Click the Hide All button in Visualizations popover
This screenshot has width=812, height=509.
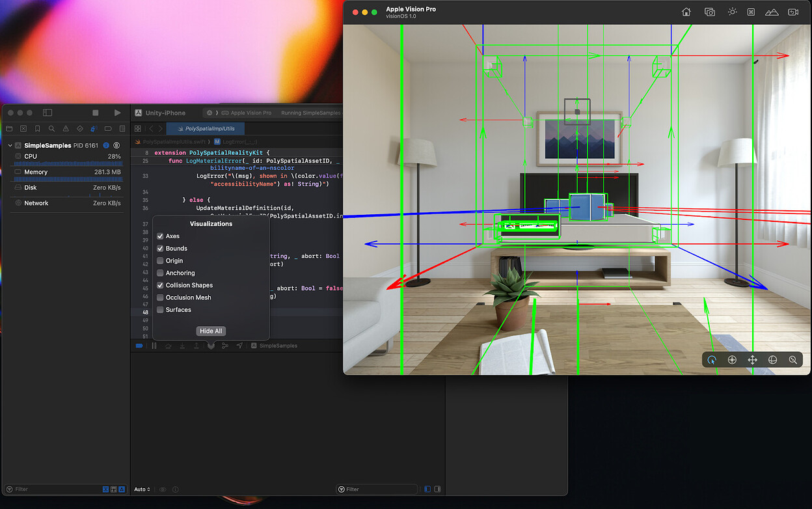click(210, 331)
